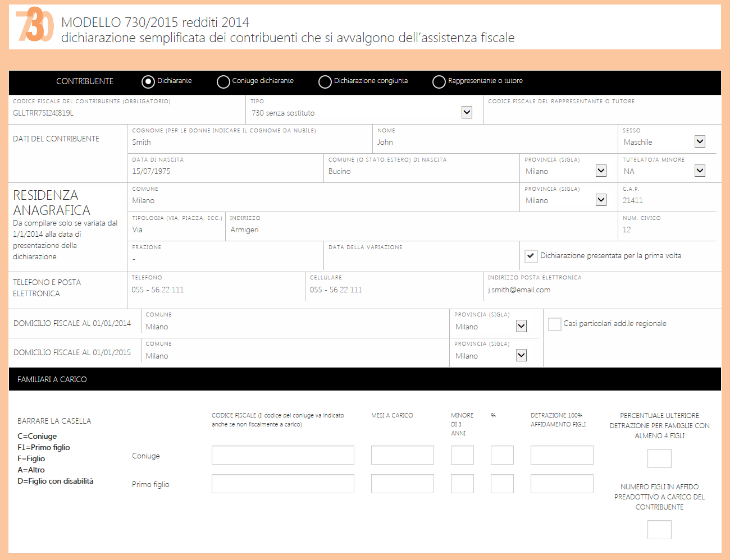Click the Coniuge percentage box

pos(502,455)
